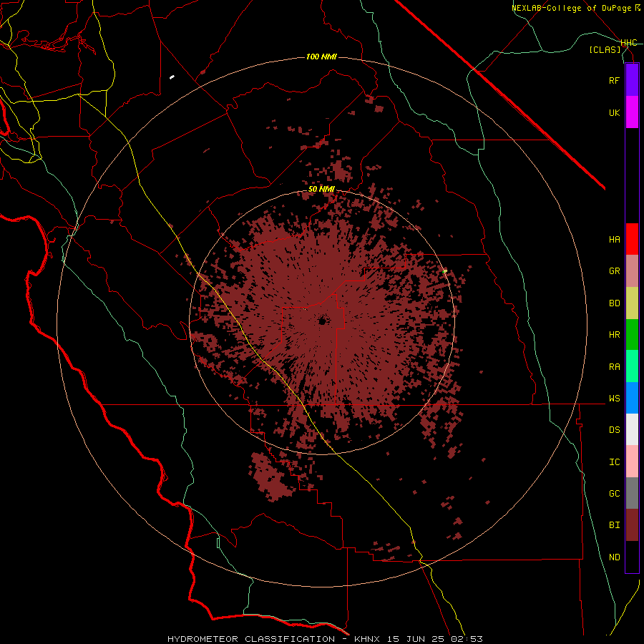Click the IC light-pink legend swatch
644x644 pixels.
(x=632, y=462)
